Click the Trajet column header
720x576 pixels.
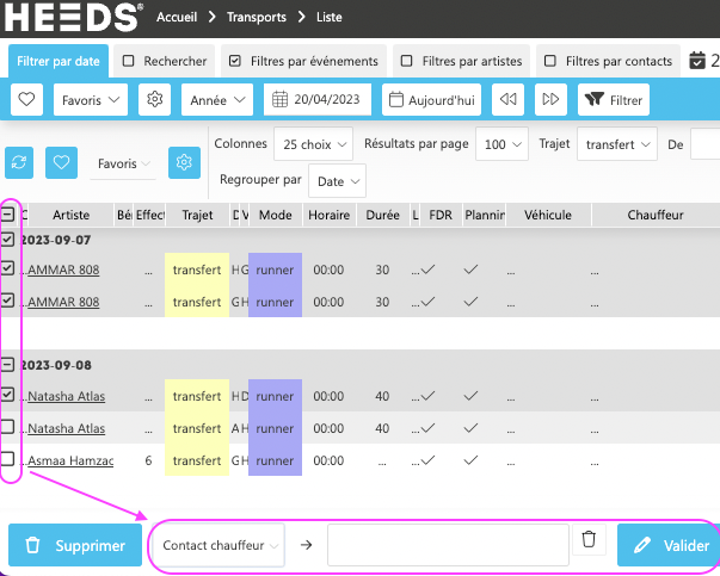click(197, 215)
